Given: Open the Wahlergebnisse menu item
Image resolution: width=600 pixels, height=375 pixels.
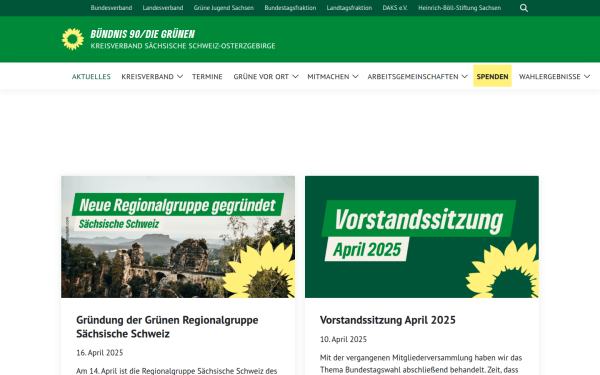Looking at the screenshot, I should tap(549, 77).
